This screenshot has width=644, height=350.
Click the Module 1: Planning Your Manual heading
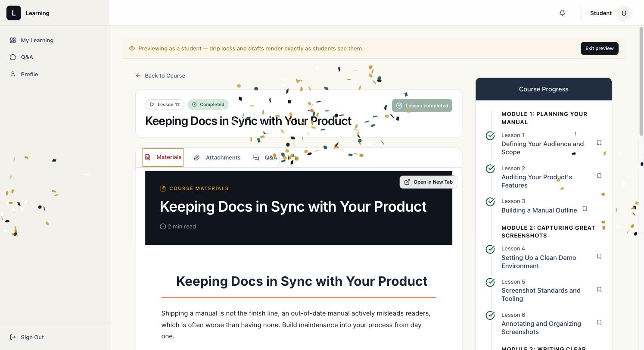click(544, 118)
